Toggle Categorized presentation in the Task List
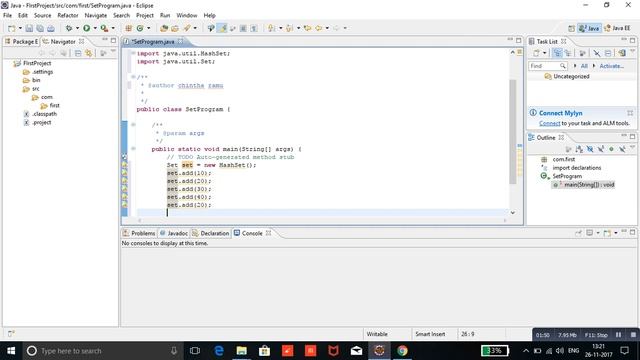This screenshot has height=360, width=640. [x=557, y=53]
